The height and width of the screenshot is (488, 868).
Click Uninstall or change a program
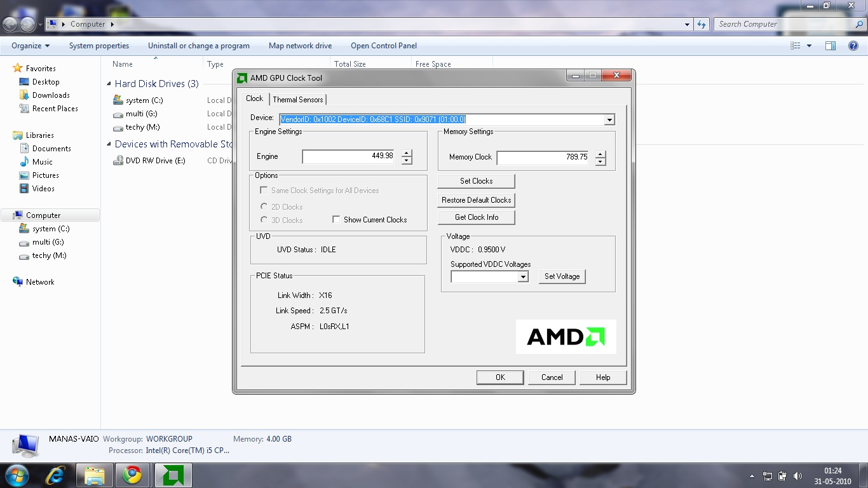pos(199,46)
